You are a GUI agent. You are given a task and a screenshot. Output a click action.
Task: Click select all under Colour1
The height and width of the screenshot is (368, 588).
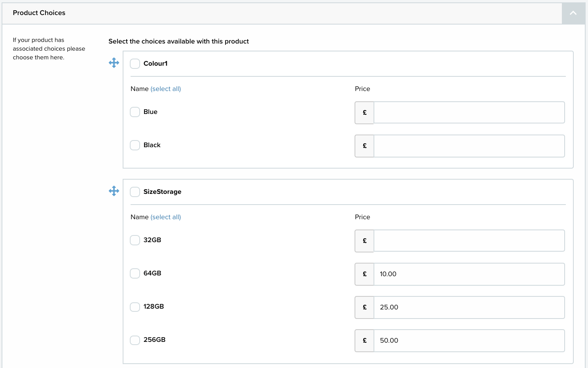tap(166, 89)
